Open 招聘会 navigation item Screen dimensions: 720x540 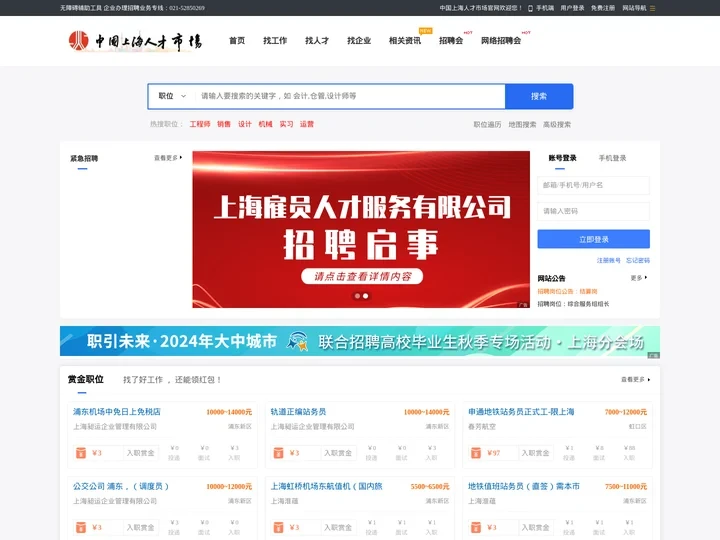[451, 41]
